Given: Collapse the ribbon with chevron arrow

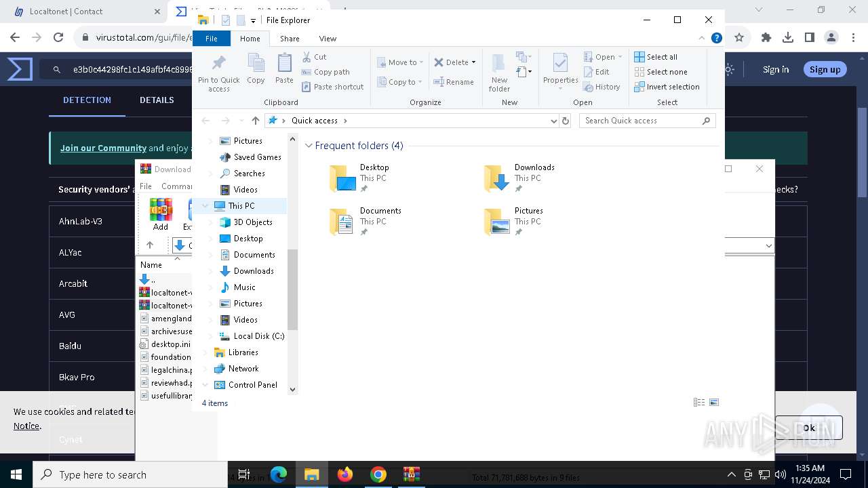Looking at the screenshot, I should [702, 39].
